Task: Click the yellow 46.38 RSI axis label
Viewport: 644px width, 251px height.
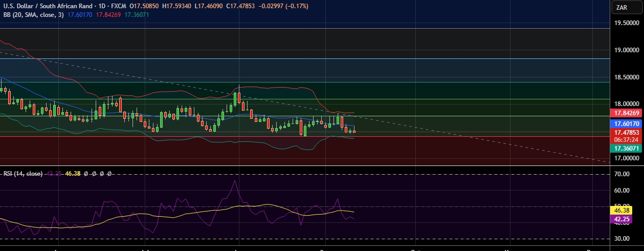Action: tap(621, 210)
